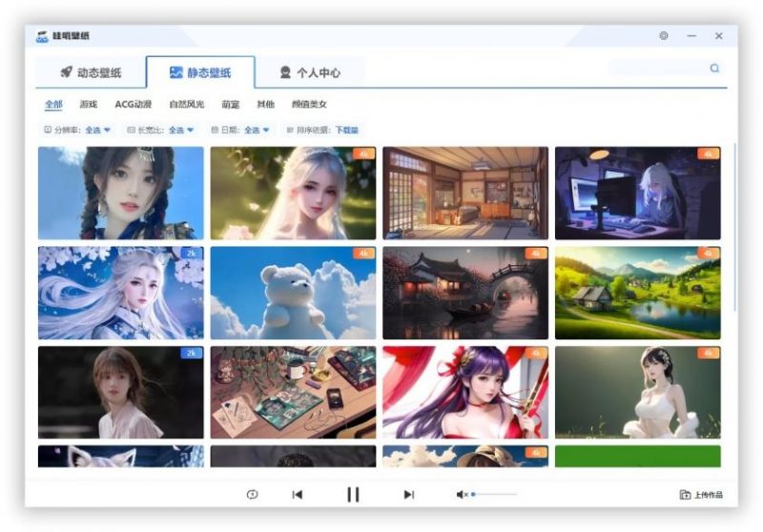Viewport: 763px width, 532px height.
Task: Select the 静态壁纸 tab
Action: pyautogui.click(x=200, y=72)
